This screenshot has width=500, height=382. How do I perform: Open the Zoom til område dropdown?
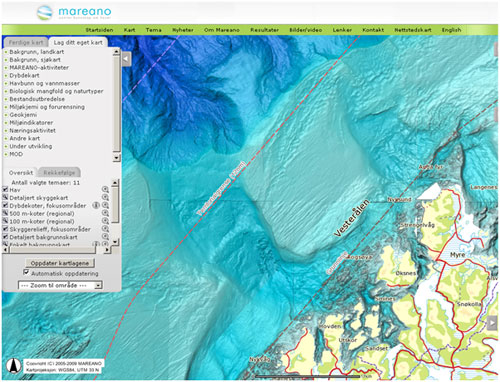(60, 285)
